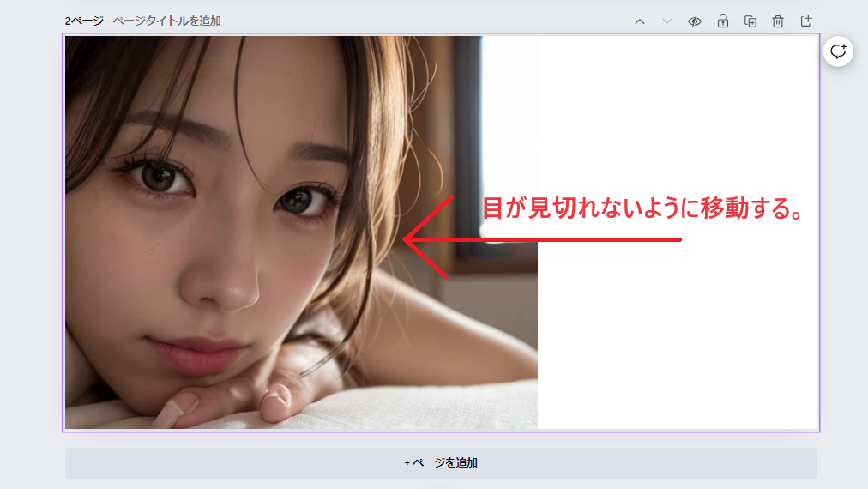Move page 2 down with the chevron
This screenshot has height=489, width=868.
(667, 21)
